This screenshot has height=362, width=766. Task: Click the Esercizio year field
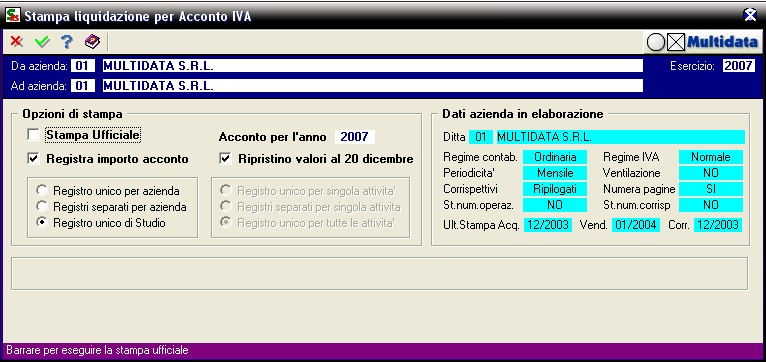[x=739, y=66]
